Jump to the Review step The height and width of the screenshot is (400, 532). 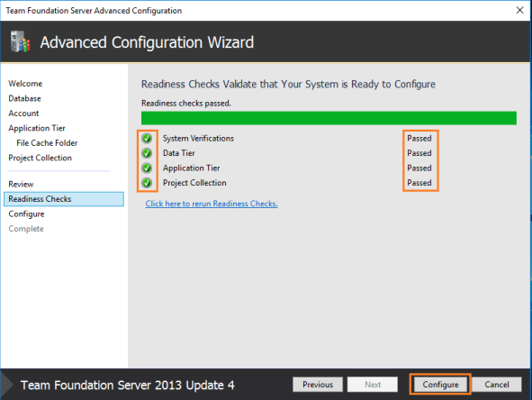coord(21,184)
